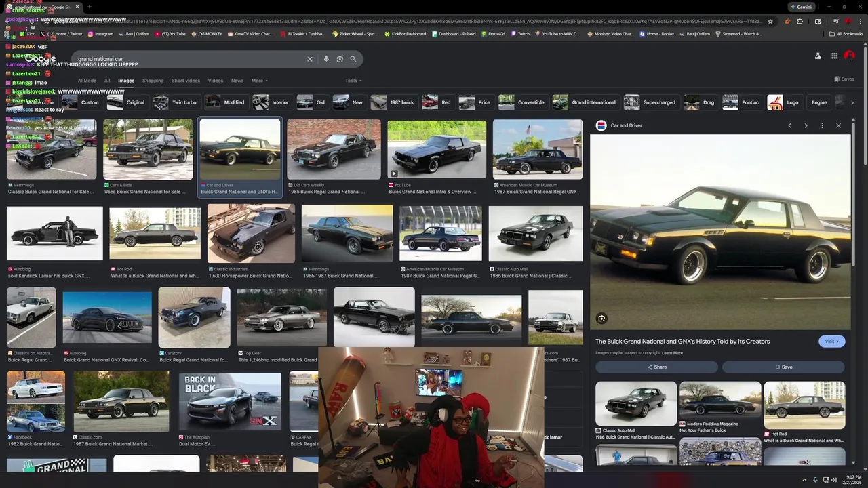
Task: Click the microphone icon in the system tray
Action: click(x=814, y=480)
